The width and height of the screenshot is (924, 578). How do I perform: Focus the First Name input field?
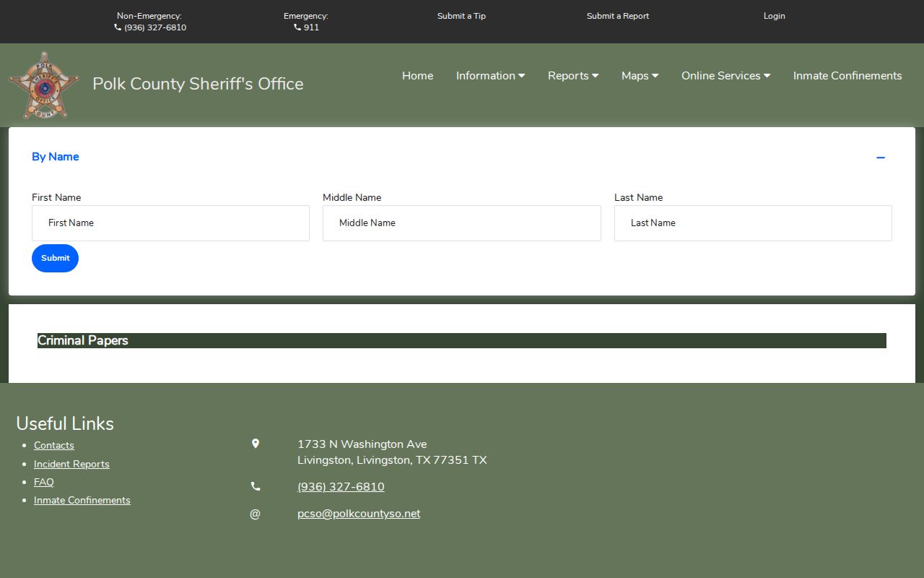pos(170,223)
